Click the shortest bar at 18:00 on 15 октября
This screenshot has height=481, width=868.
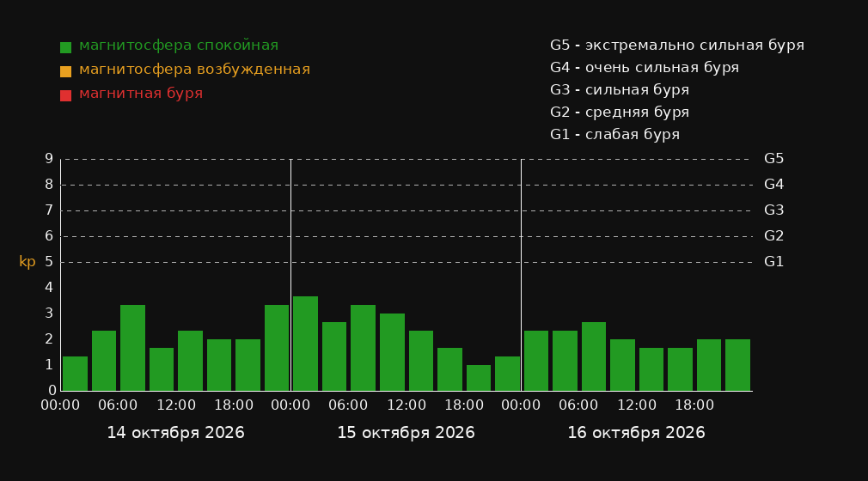point(479,378)
